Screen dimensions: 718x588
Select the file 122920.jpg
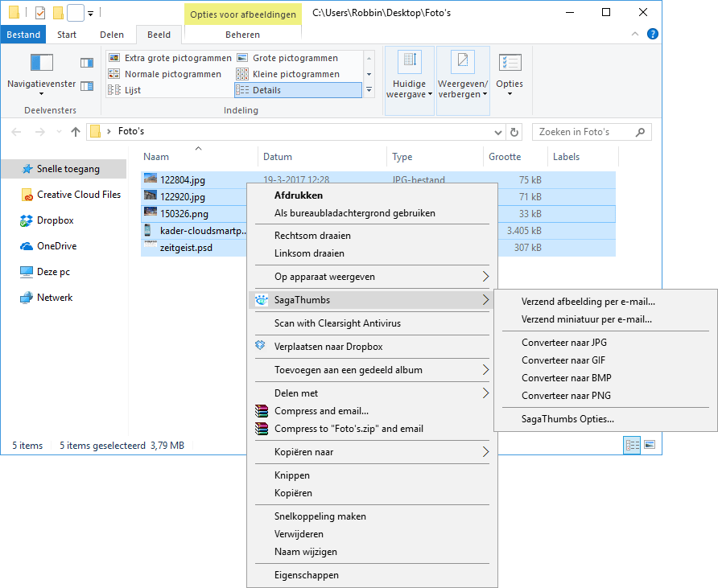(x=182, y=197)
